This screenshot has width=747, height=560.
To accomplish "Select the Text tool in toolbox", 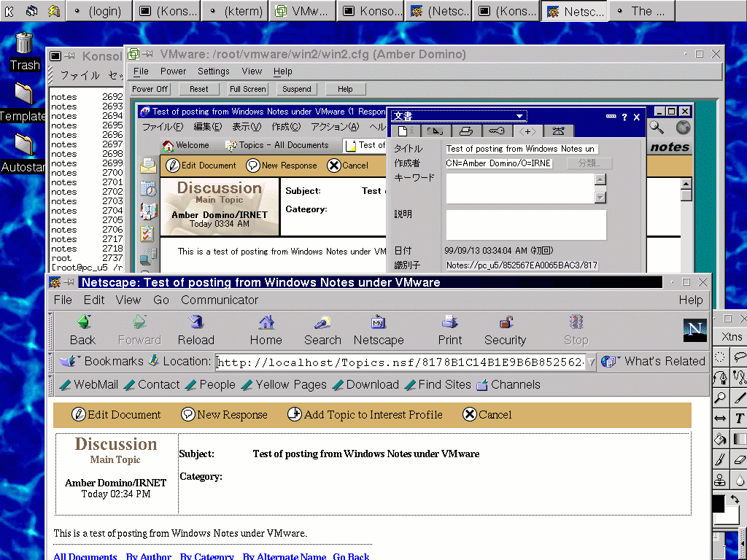I will 740,418.
